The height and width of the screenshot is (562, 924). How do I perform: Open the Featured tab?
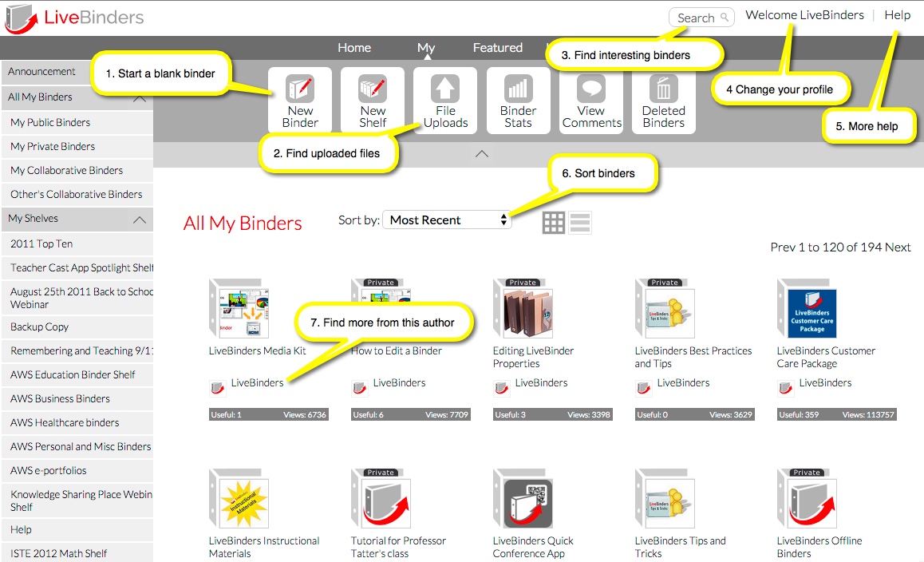pyautogui.click(x=497, y=48)
